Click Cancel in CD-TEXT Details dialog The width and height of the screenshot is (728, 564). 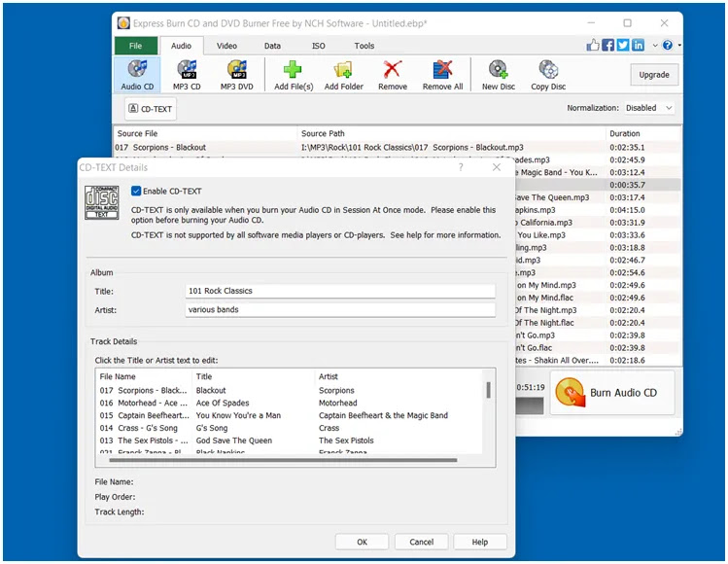pyautogui.click(x=421, y=542)
